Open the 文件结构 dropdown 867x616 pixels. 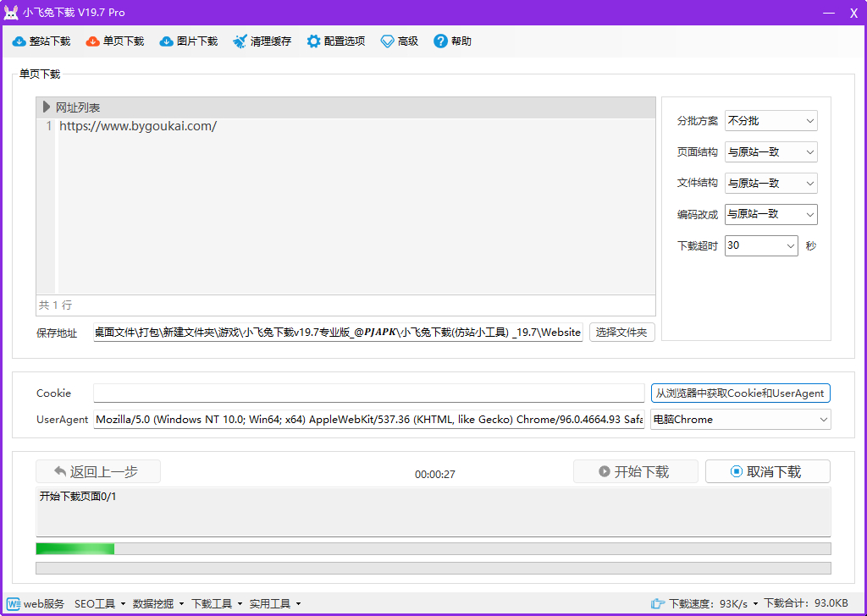[x=770, y=184]
